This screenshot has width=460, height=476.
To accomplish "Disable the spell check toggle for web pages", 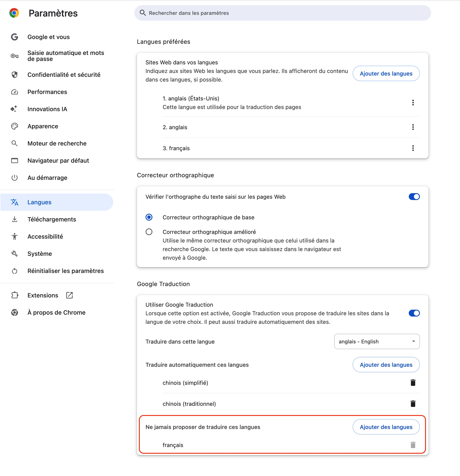I will (x=414, y=196).
